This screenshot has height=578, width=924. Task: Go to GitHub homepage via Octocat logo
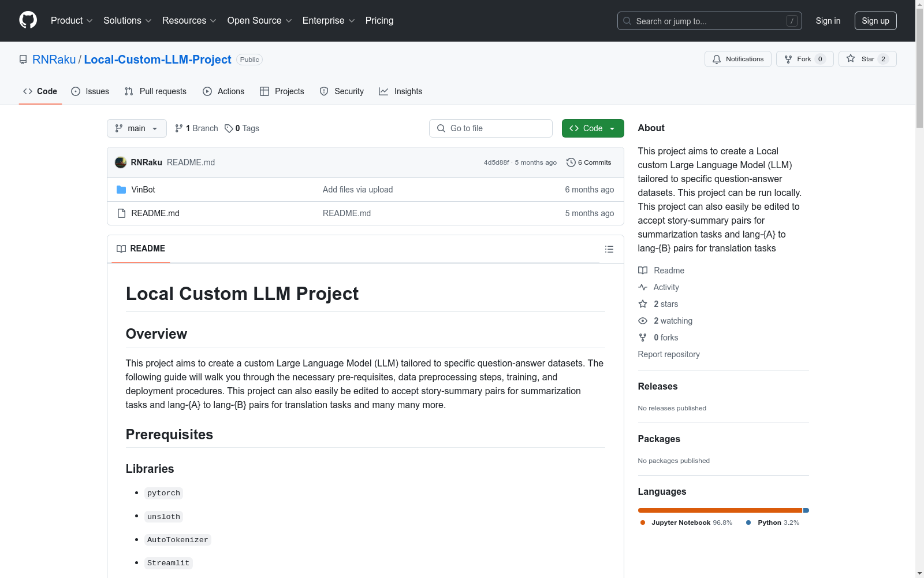pyautogui.click(x=28, y=20)
